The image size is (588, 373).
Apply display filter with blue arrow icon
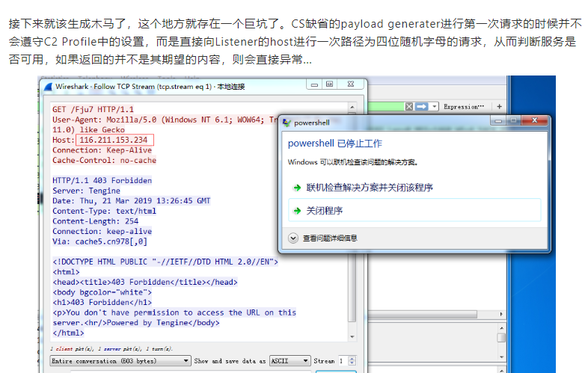421,107
